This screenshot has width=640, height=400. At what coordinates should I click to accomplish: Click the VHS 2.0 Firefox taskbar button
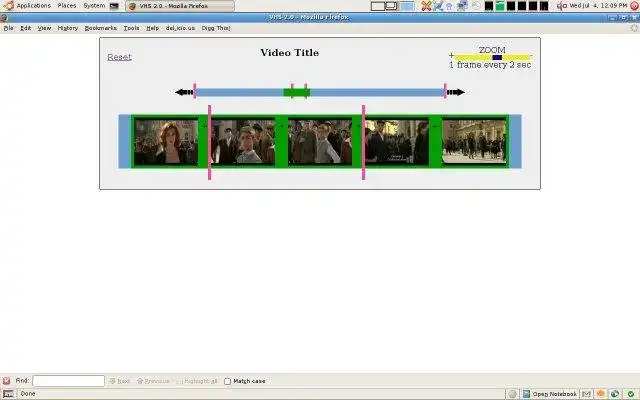180,6
